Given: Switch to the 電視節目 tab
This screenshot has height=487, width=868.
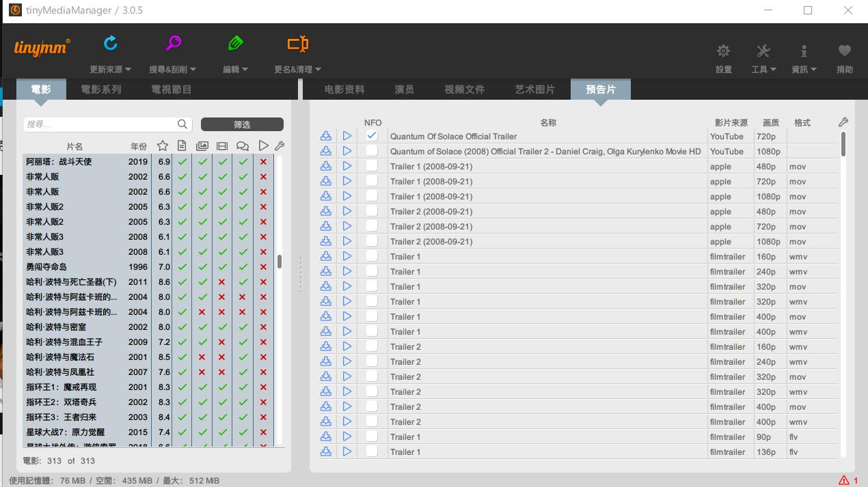Looking at the screenshot, I should tap(171, 89).
